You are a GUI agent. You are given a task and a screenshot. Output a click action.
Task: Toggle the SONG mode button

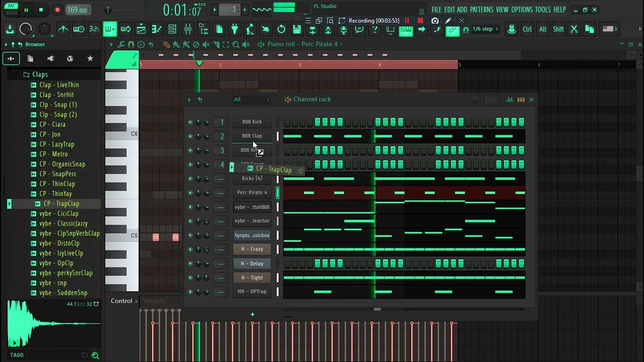click(11, 13)
